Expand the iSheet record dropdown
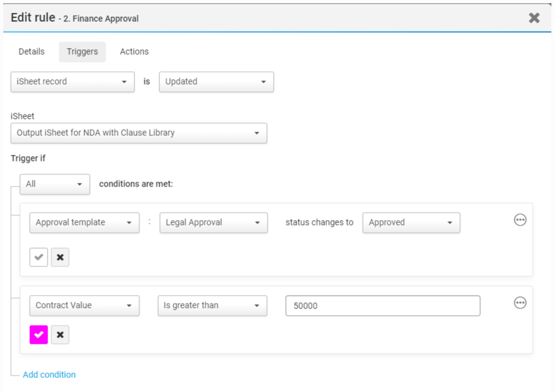Viewport: 554px width, 392px height. pyautogui.click(x=73, y=82)
